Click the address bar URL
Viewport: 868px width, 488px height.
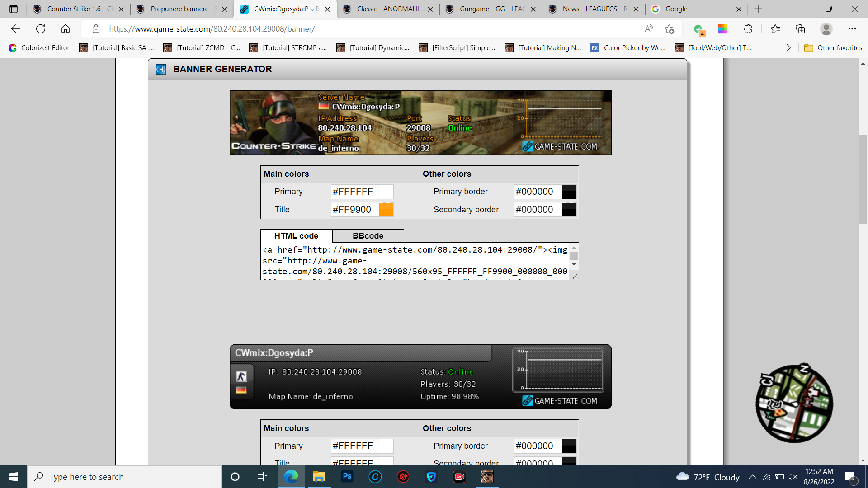click(x=212, y=29)
